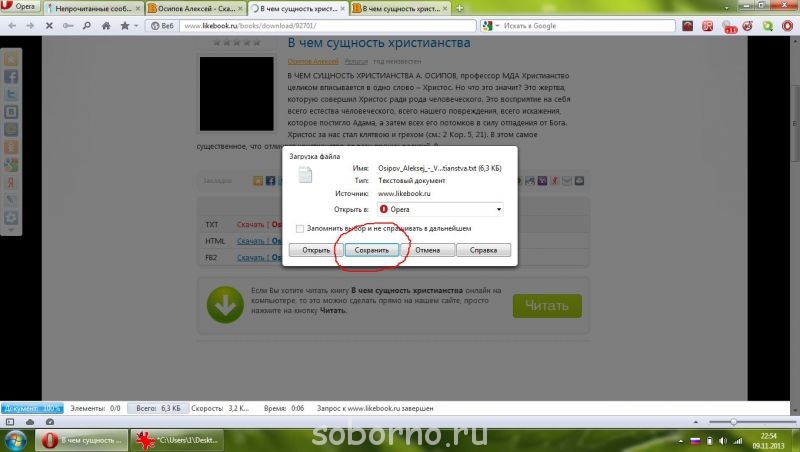This screenshot has height=452, width=800.
Task: Open the bookmark star dropdown arrow
Action: tap(136, 26)
